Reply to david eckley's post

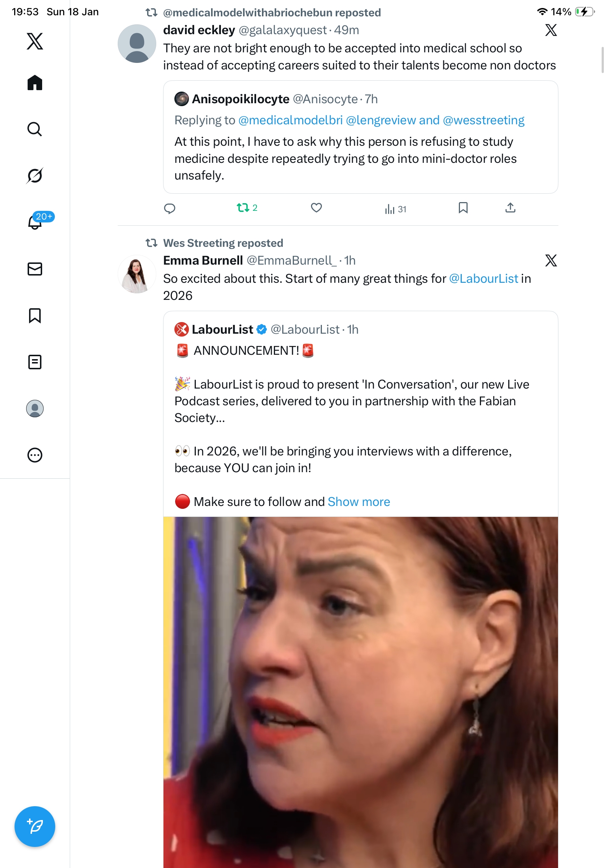pyautogui.click(x=170, y=208)
